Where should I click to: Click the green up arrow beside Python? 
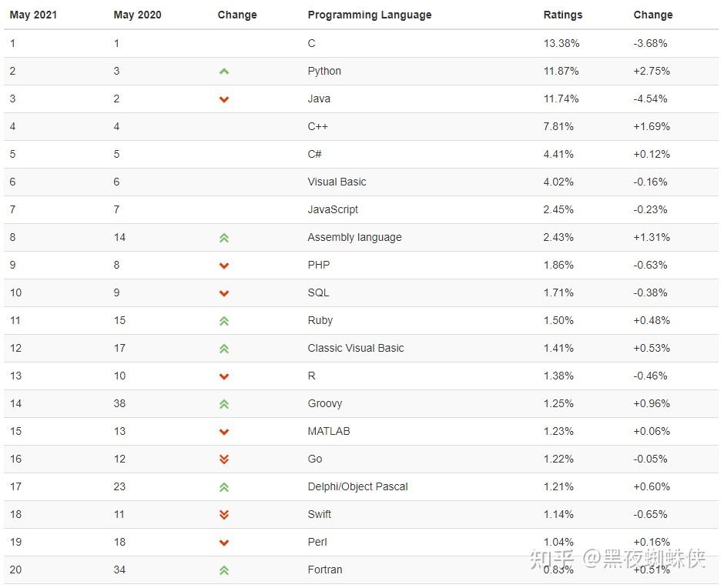click(x=224, y=72)
